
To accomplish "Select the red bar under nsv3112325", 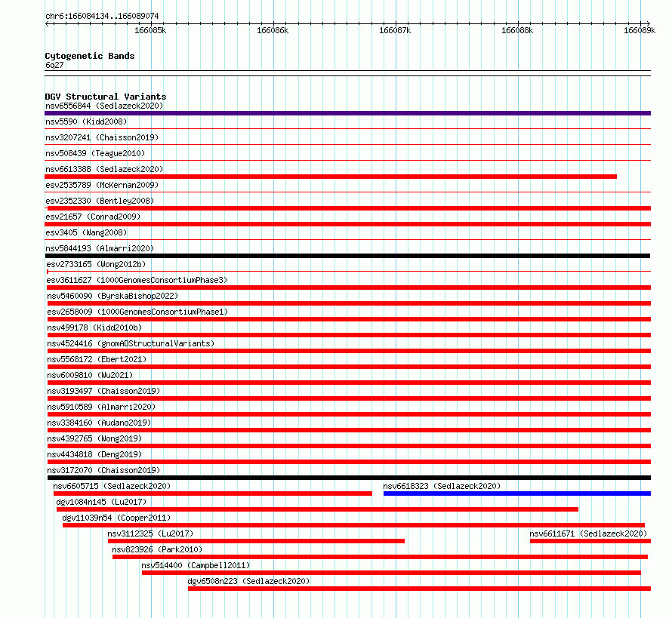I will pyautogui.click(x=256, y=541).
